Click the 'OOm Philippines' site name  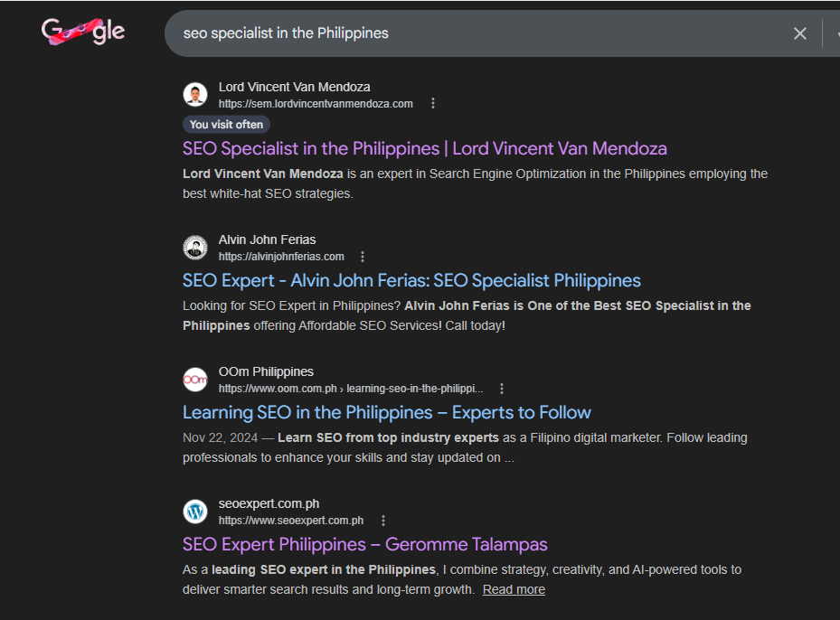(266, 371)
